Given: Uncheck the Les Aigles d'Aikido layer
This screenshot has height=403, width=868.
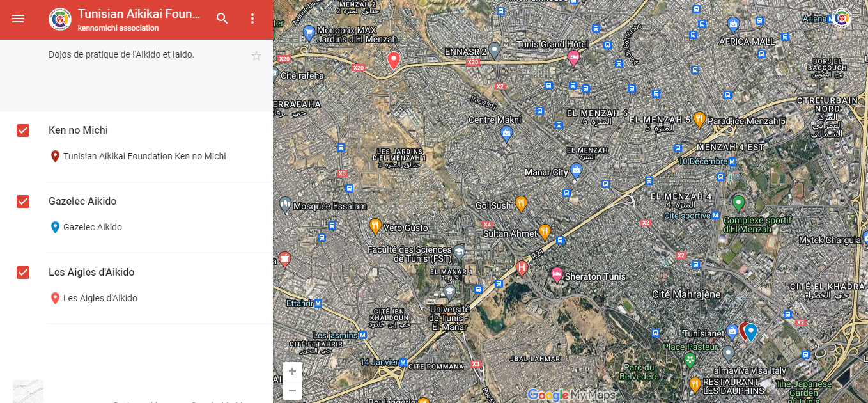Looking at the screenshot, I should click(23, 273).
